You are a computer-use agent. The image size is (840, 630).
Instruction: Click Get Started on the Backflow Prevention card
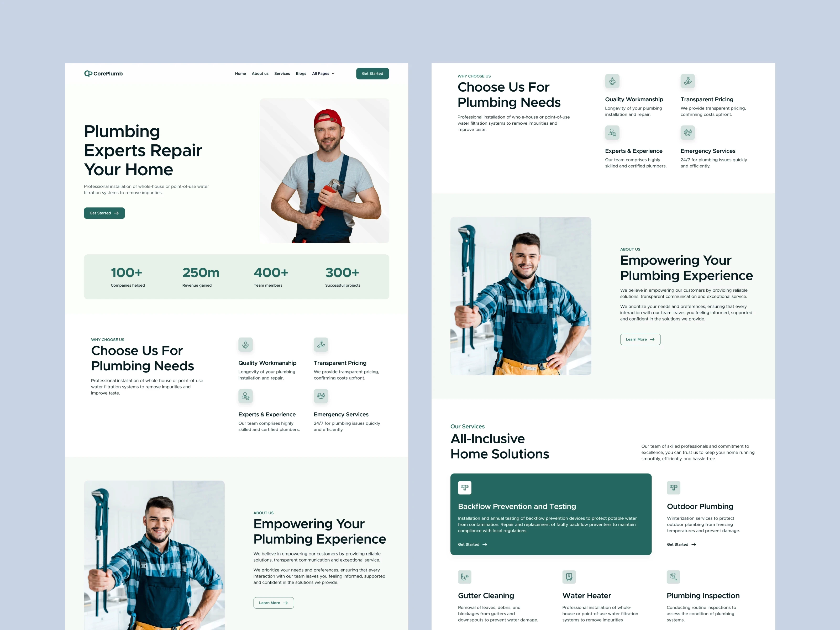point(472,544)
